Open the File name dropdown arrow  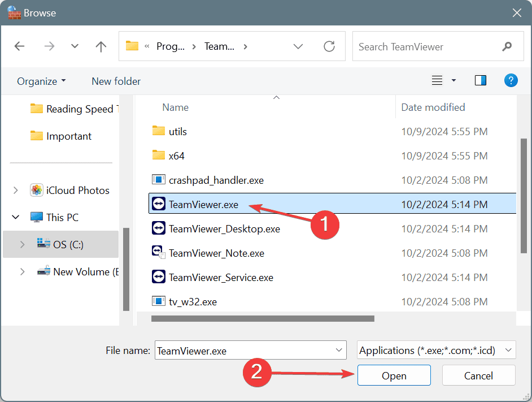tap(339, 350)
